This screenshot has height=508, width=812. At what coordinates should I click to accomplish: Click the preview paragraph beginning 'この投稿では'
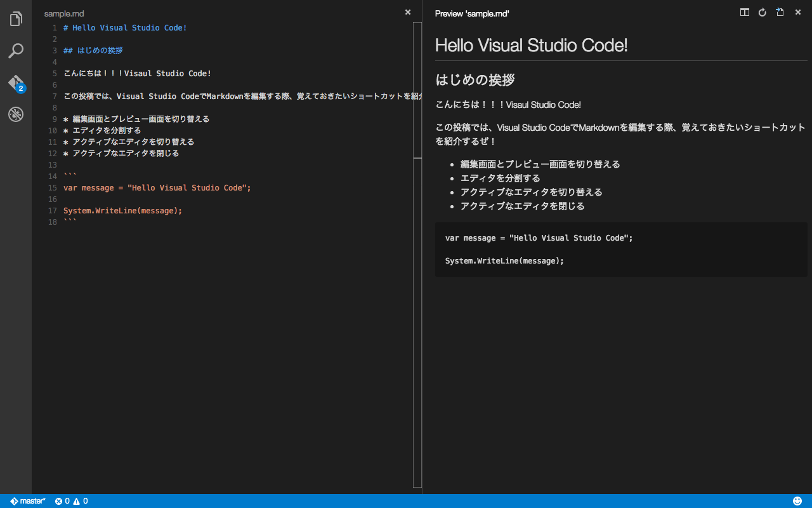pos(620,134)
